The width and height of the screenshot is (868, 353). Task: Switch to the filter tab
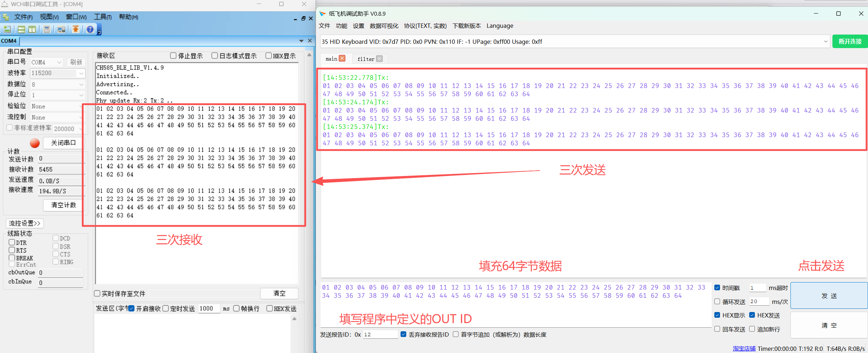coord(365,59)
